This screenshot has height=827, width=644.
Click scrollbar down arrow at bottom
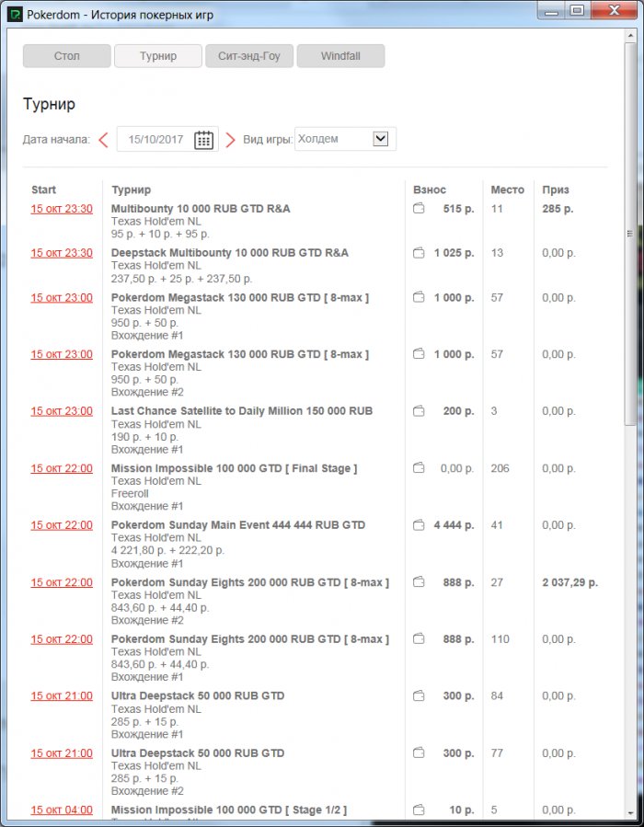(630, 814)
